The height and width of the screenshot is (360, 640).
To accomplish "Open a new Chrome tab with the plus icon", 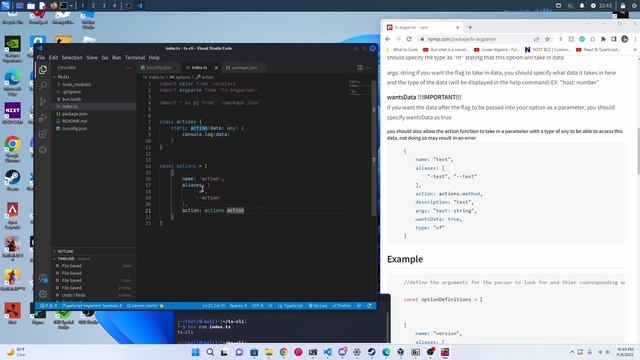I will 470,27.
